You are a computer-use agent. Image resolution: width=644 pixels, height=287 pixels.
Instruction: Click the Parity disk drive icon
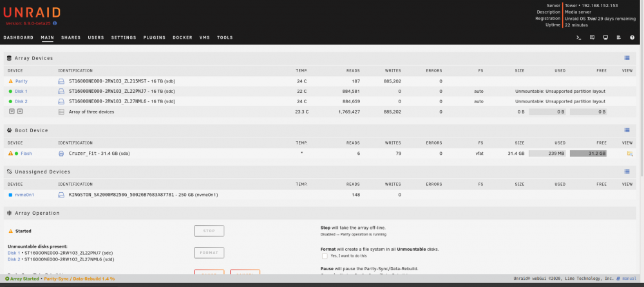[x=61, y=81]
